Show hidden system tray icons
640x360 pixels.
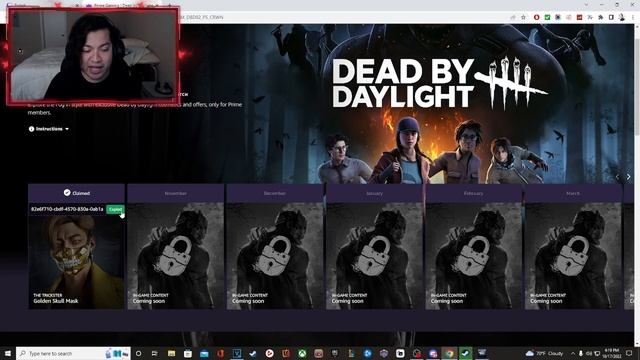pos(573,353)
